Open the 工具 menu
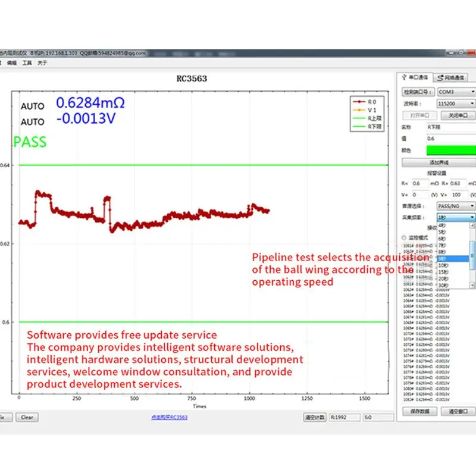This screenshot has width=476, height=476. pyautogui.click(x=27, y=63)
